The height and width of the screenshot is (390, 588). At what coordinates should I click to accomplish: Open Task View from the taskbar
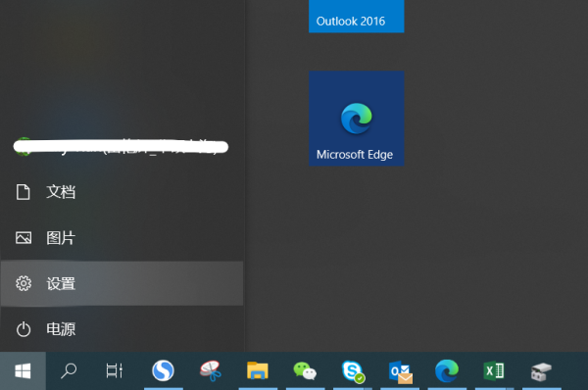115,370
